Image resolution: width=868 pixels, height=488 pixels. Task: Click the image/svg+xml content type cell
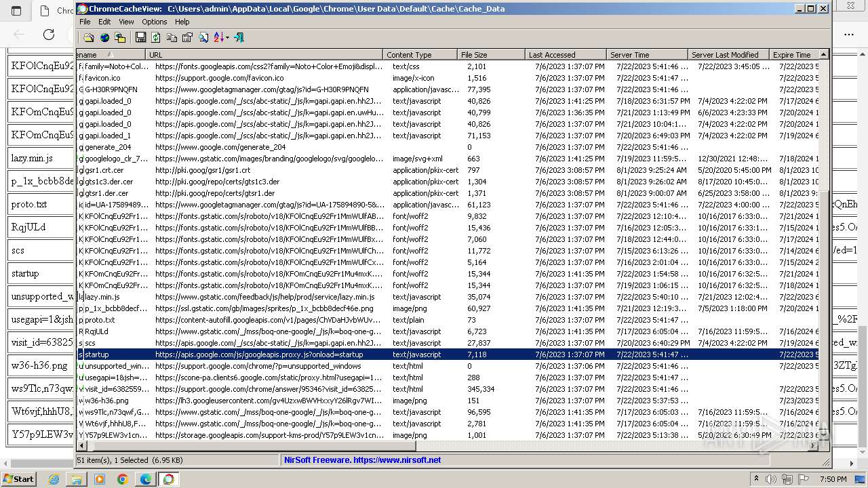click(417, 159)
